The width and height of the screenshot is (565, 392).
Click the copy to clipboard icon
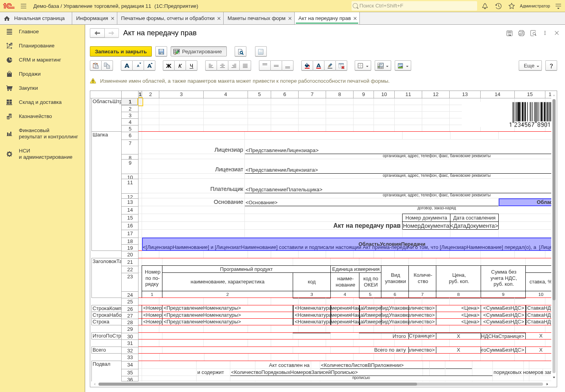[x=107, y=66]
